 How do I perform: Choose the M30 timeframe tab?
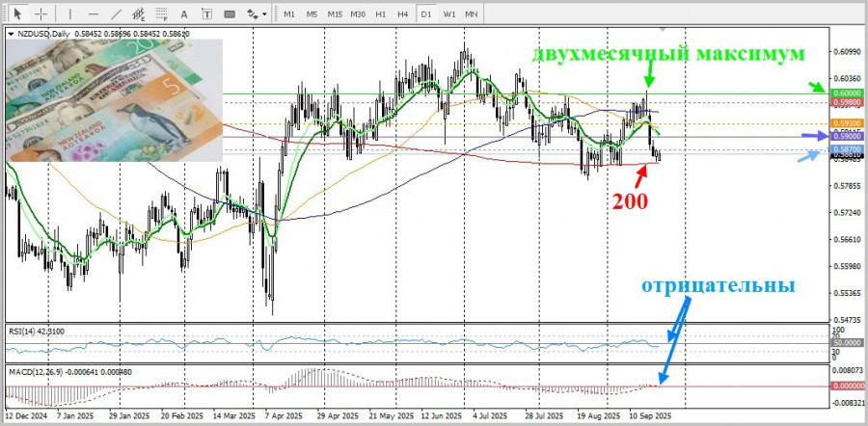click(x=358, y=13)
